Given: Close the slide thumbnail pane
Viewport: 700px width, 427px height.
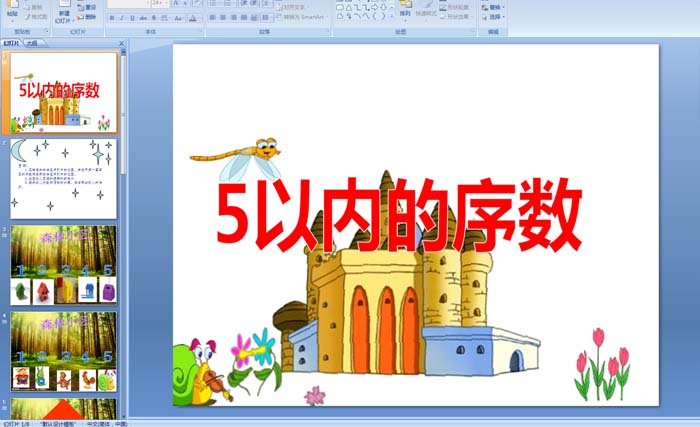Looking at the screenshot, I should pos(123,43).
